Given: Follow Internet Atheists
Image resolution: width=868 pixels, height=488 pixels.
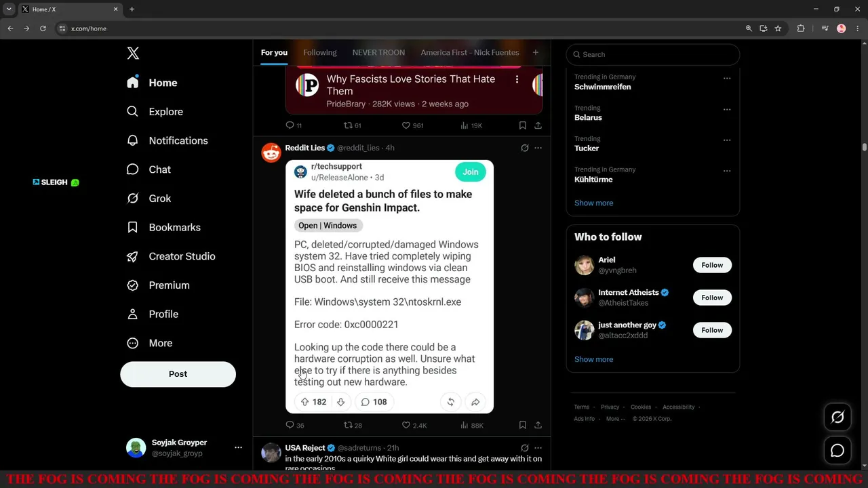Looking at the screenshot, I should 712,298.
